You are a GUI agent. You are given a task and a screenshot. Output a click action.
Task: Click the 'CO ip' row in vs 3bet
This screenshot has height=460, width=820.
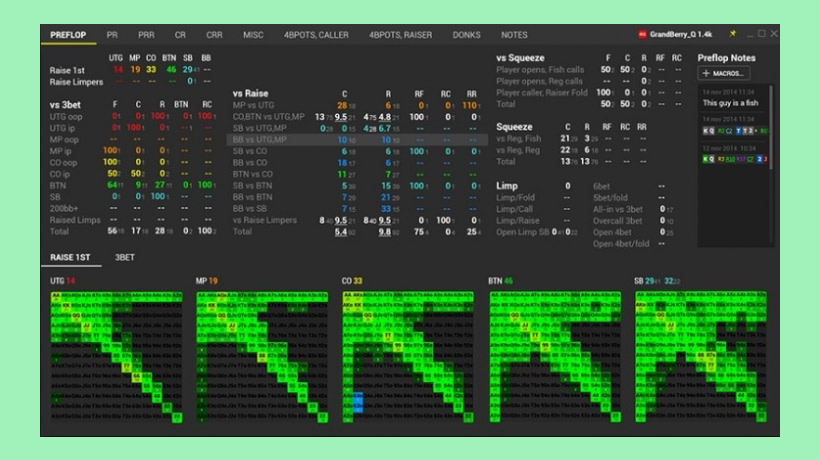132,174
